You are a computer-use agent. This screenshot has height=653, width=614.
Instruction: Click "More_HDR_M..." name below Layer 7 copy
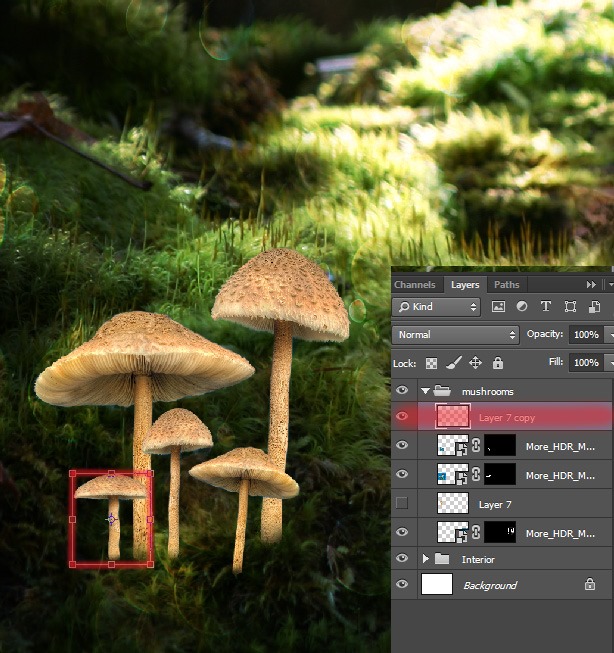tap(560, 446)
